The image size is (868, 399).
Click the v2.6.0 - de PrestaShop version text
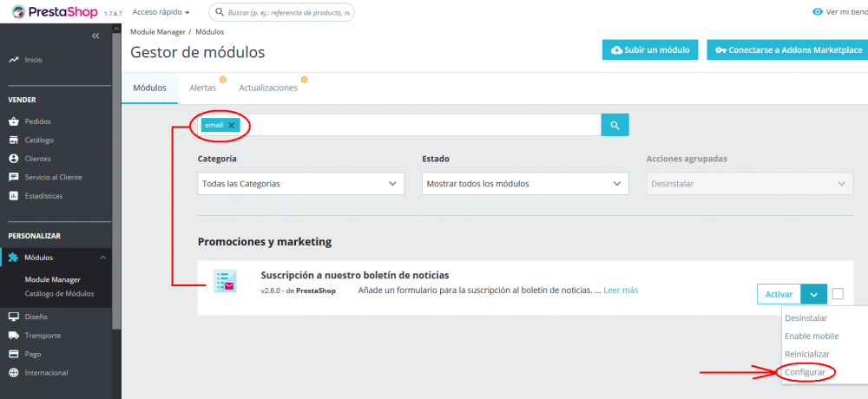click(298, 291)
